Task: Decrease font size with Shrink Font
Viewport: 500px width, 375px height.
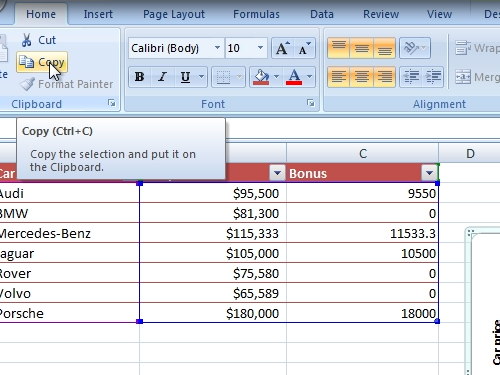Action: point(304,48)
